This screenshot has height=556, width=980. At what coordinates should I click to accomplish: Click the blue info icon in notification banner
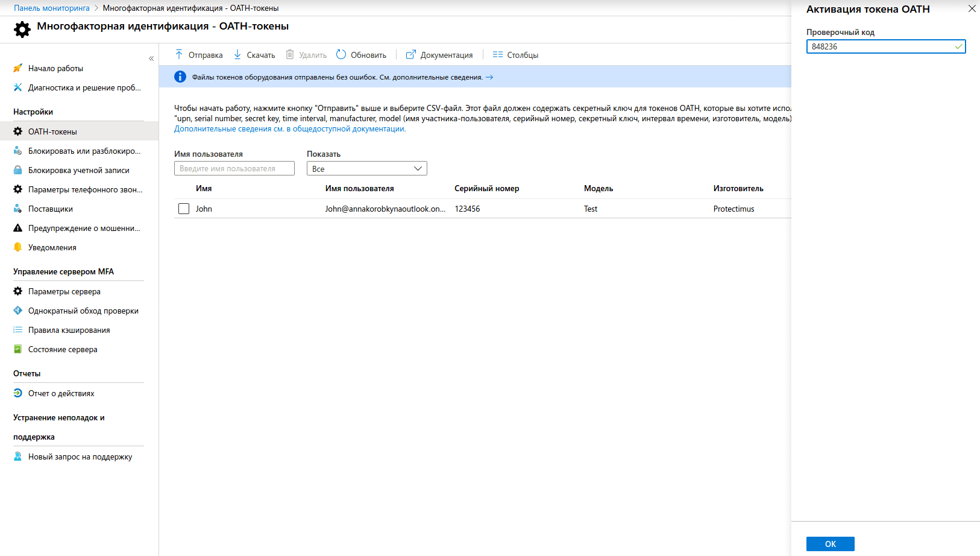click(180, 77)
